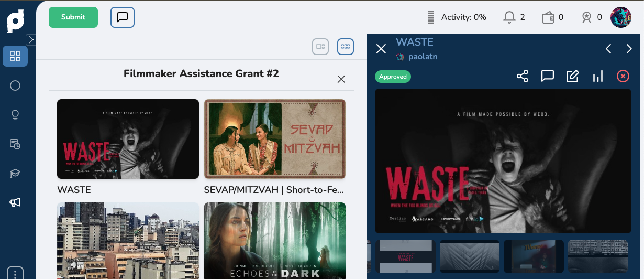The height and width of the screenshot is (279, 644).
Task: Switch to detailed card view layout
Action: click(x=320, y=47)
